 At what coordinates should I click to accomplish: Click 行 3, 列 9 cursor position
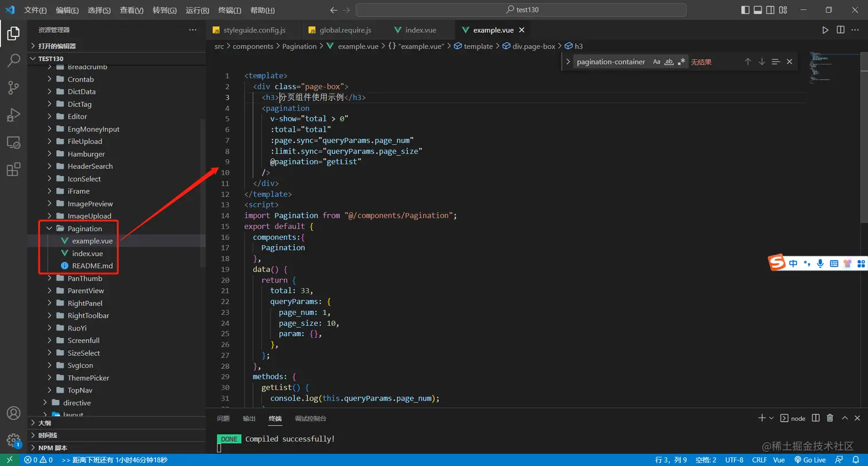click(x=671, y=460)
